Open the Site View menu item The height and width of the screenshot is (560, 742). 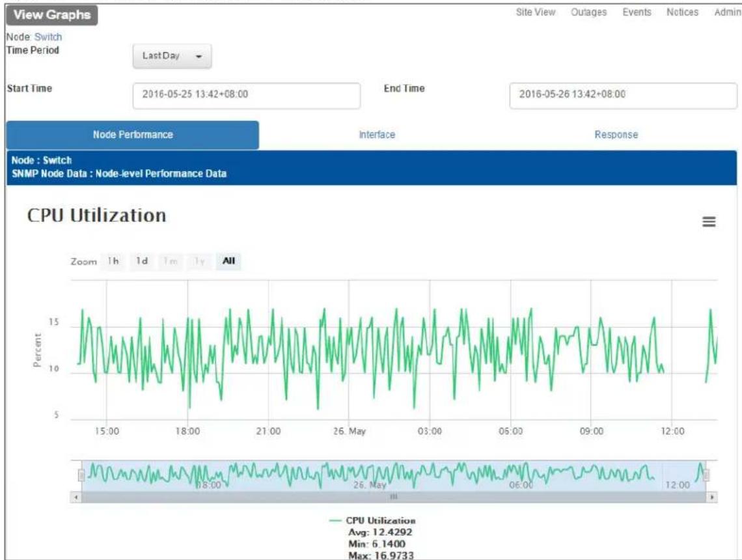click(x=535, y=12)
